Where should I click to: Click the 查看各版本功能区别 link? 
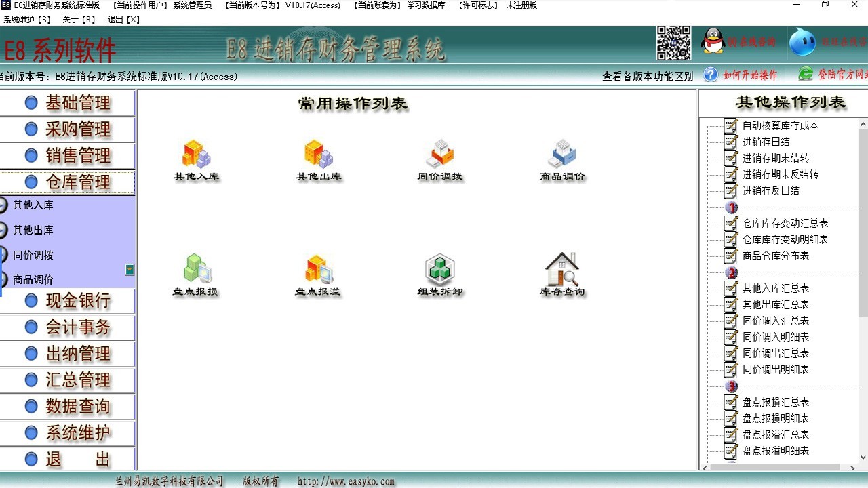(x=647, y=76)
